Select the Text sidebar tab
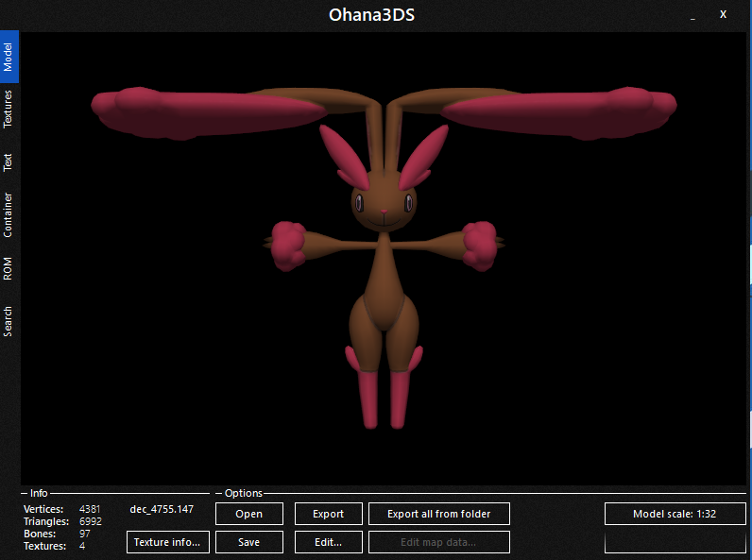This screenshot has width=752, height=560. (x=9, y=162)
